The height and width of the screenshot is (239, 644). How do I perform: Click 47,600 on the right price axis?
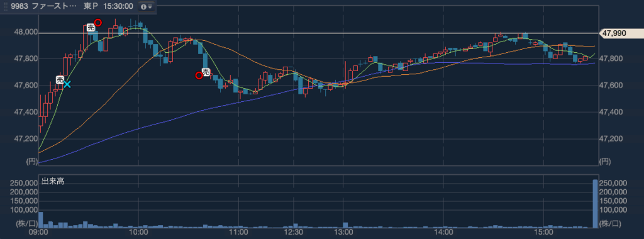(x=611, y=86)
